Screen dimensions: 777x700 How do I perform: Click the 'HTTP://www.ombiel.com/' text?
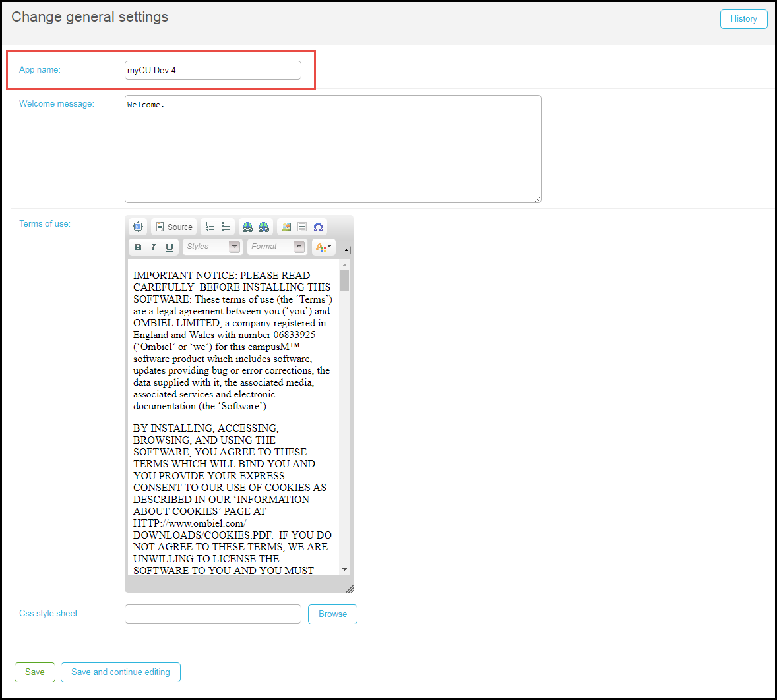[190, 523]
